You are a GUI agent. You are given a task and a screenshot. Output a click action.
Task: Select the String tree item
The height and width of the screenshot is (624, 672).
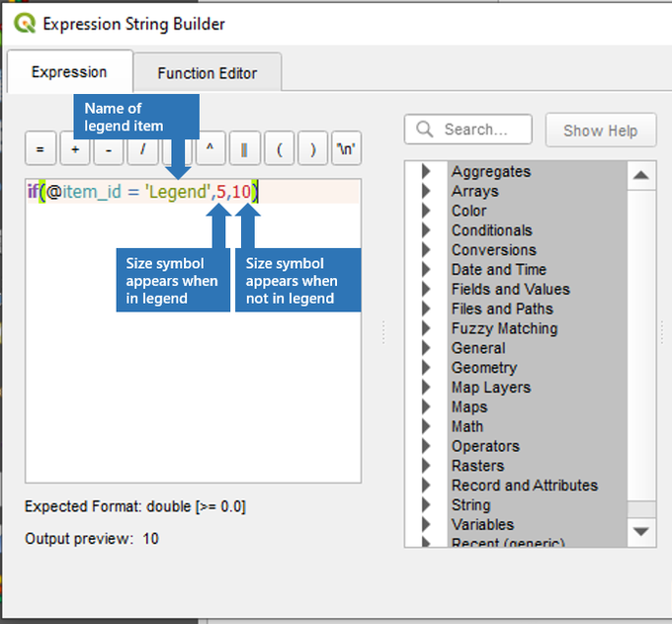[470, 504]
